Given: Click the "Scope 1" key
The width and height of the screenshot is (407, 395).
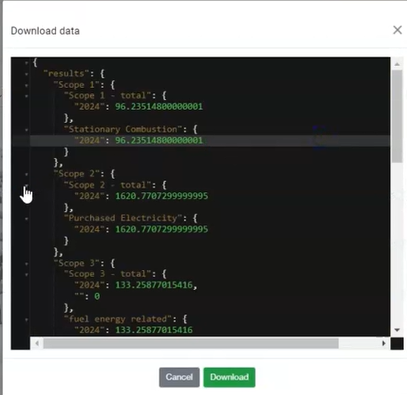Looking at the screenshot, I should 77,85.
